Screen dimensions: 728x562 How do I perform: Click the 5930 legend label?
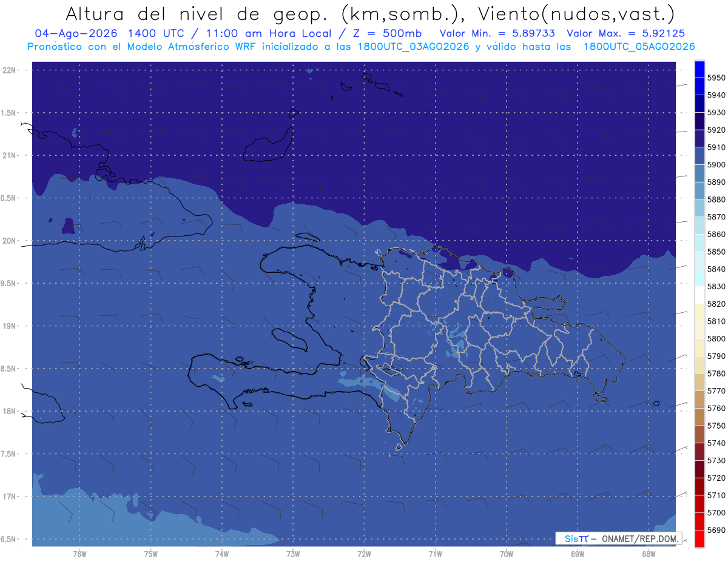(x=716, y=112)
